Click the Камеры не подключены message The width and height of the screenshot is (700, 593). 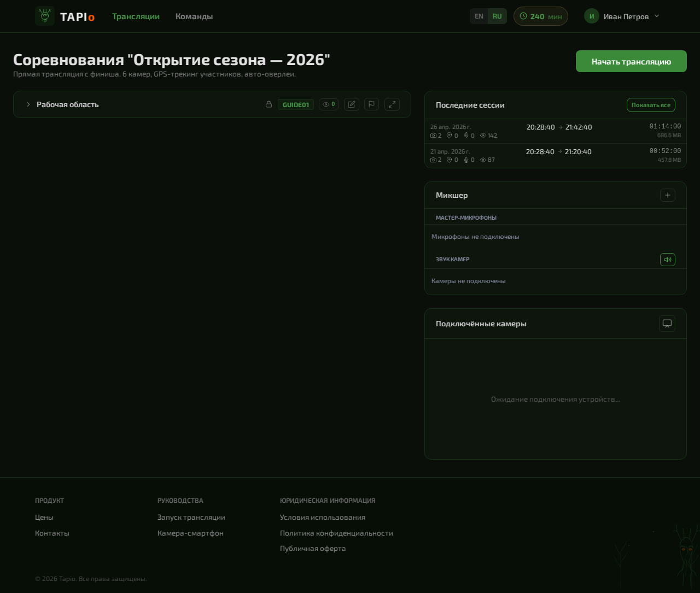click(469, 281)
